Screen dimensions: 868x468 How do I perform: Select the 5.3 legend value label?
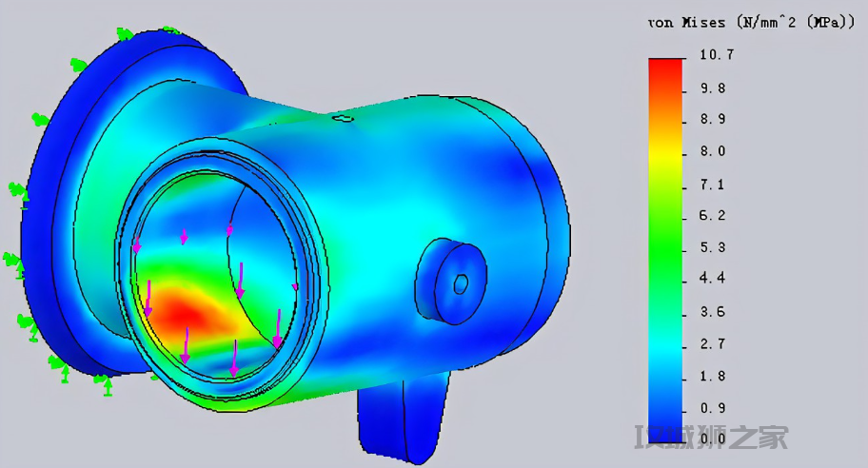[x=713, y=247]
